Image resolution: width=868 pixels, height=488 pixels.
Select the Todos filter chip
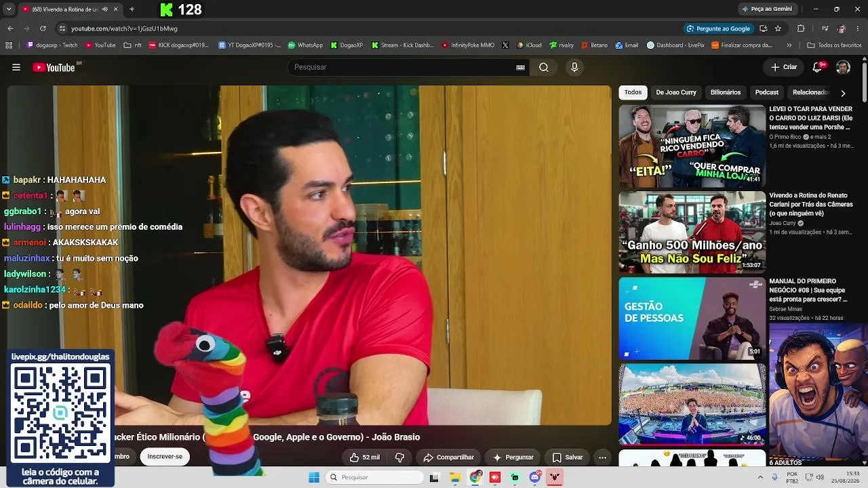click(633, 92)
